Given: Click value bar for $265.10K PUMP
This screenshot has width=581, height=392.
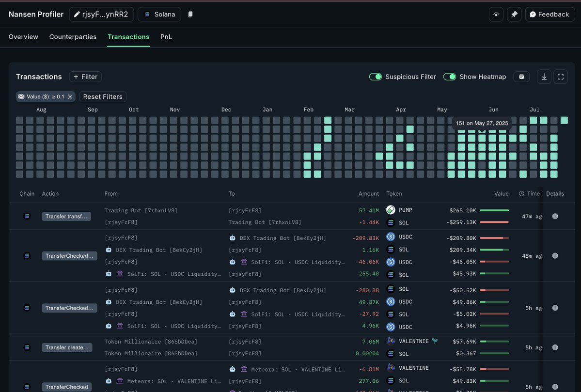Looking at the screenshot, I should [x=494, y=210].
